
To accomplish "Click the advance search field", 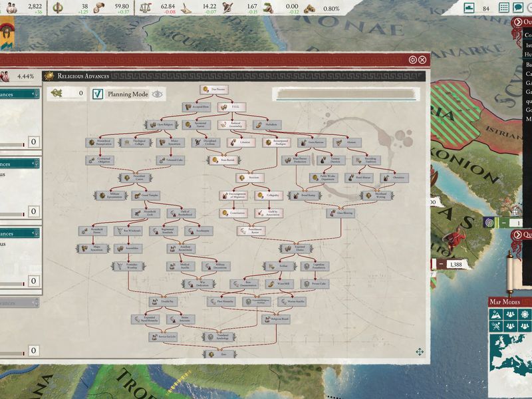I will pos(346,94).
